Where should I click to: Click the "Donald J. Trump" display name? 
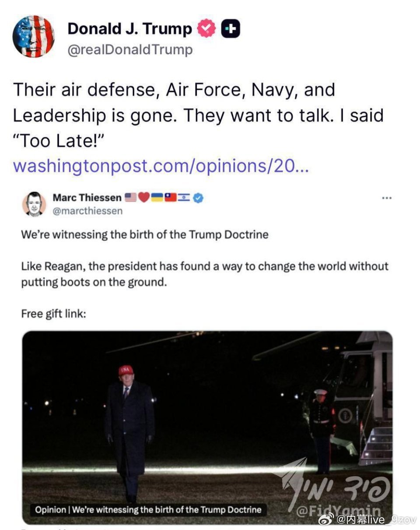pyautogui.click(x=129, y=29)
